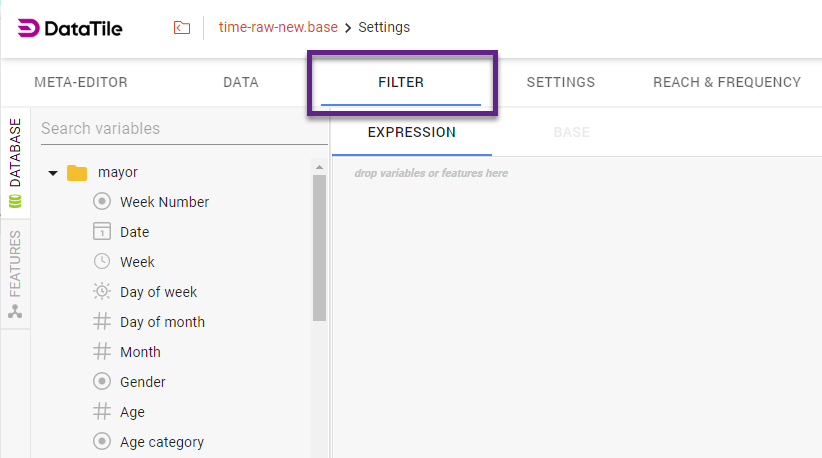The width and height of the screenshot is (822, 458).
Task: Click the yellow mayor folder icon
Action: (x=77, y=173)
